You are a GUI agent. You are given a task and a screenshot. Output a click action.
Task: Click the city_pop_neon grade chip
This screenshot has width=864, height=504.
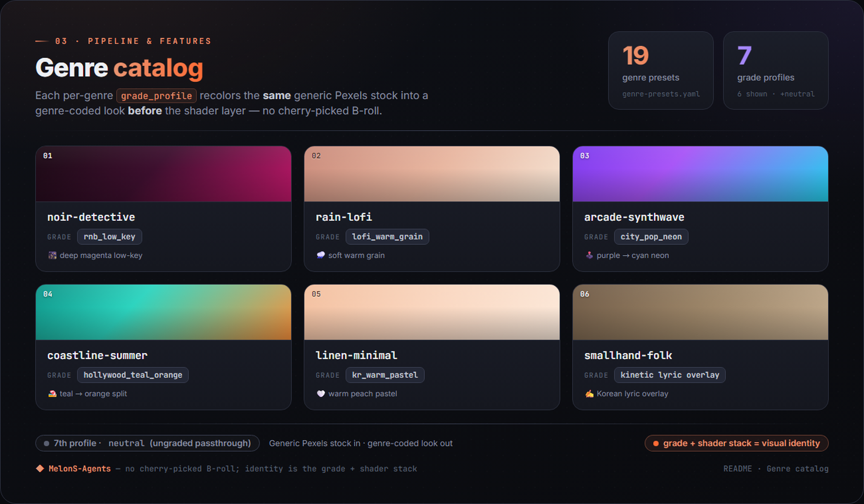[651, 237]
